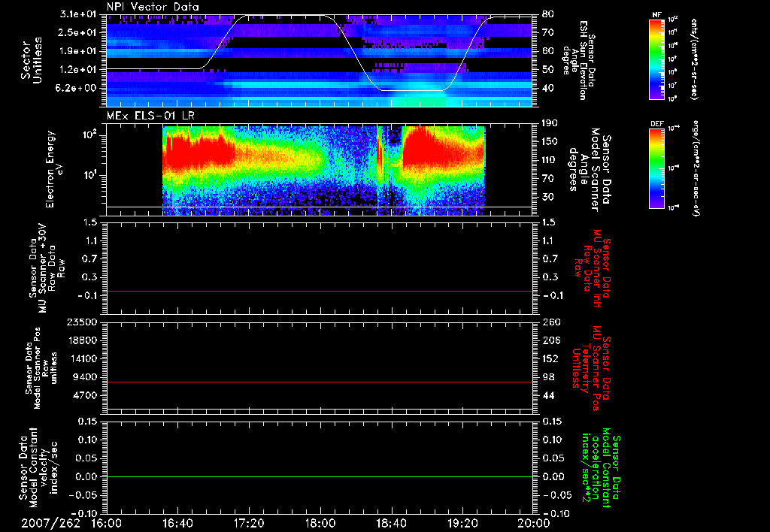This screenshot has height=532, width=770.
Task: Click the DEF label above the color bar
Action: [x=656, y=124]
